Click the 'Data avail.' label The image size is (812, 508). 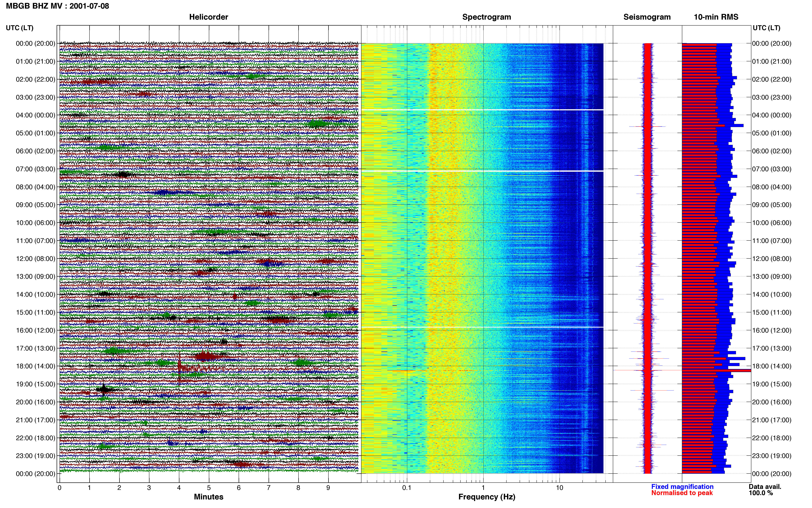pyautogui.click(x=765, y=486)
